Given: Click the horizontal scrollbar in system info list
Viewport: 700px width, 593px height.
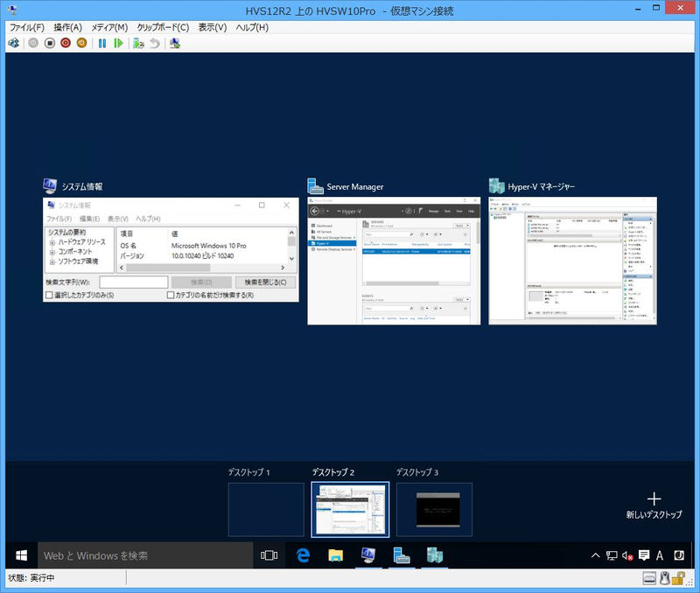Looking at the screenshot, I should pos(168,268).
